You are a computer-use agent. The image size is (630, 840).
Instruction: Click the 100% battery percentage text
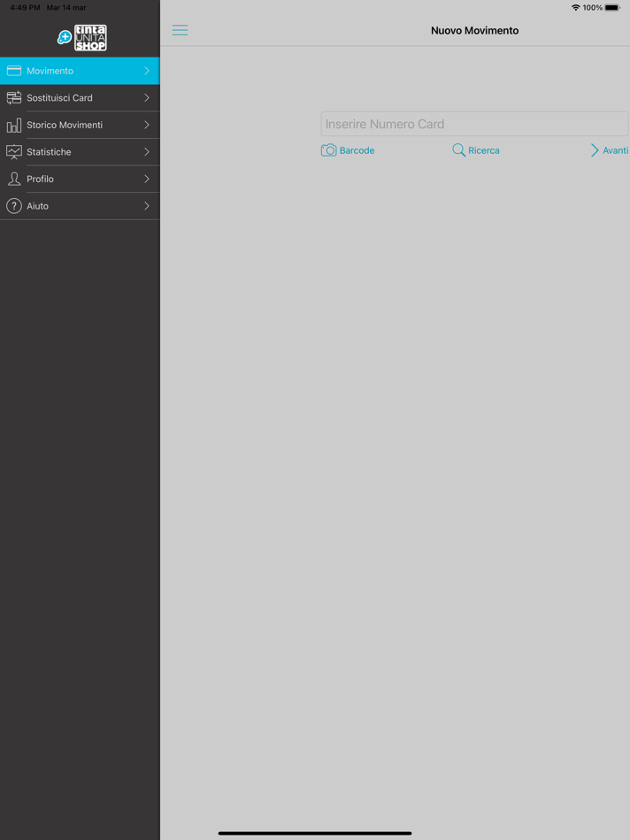tap(593, 7)
